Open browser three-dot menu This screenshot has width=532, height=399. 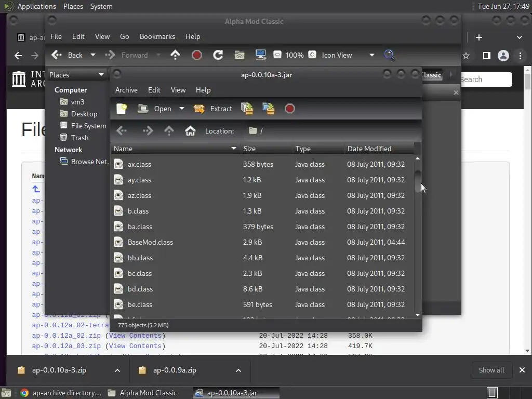point(520,56)
